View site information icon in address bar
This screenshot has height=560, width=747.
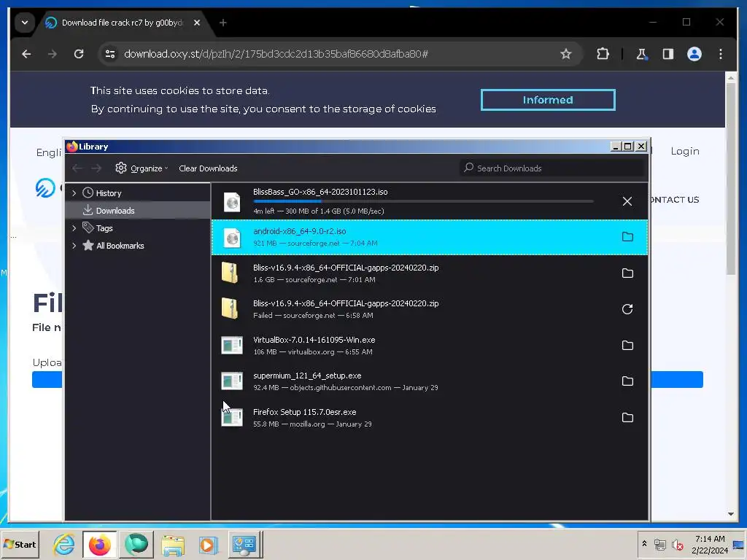(x=110, y=54)
